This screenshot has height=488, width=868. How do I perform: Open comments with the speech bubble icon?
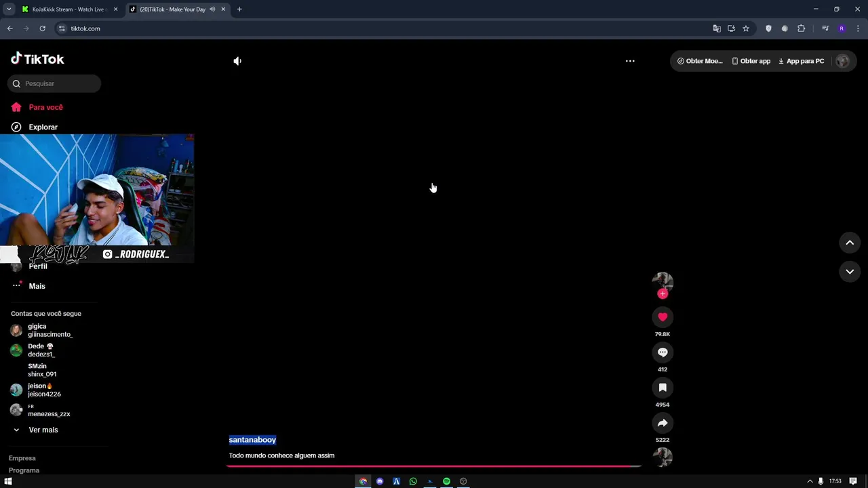pyautogui.click(x=663, y=352)
